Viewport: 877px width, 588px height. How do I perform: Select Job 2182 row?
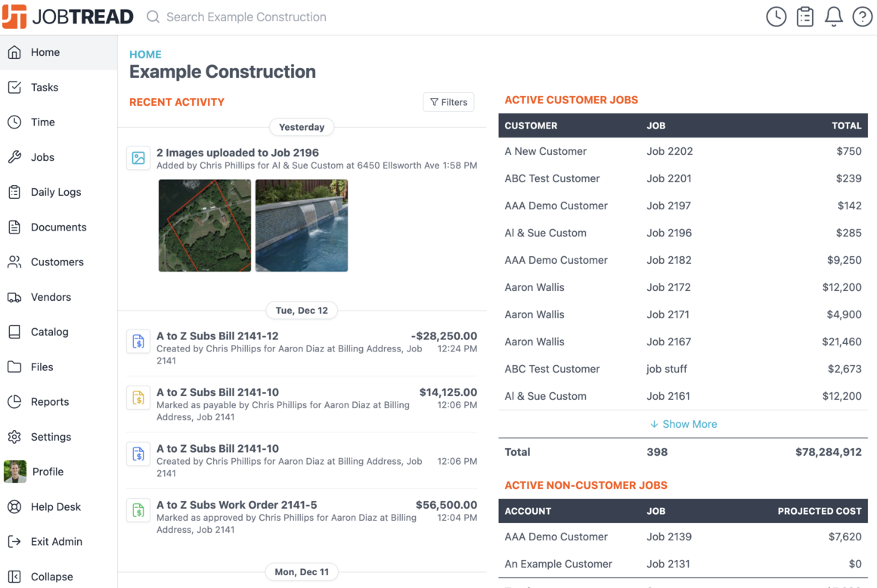tap(683, 260)
